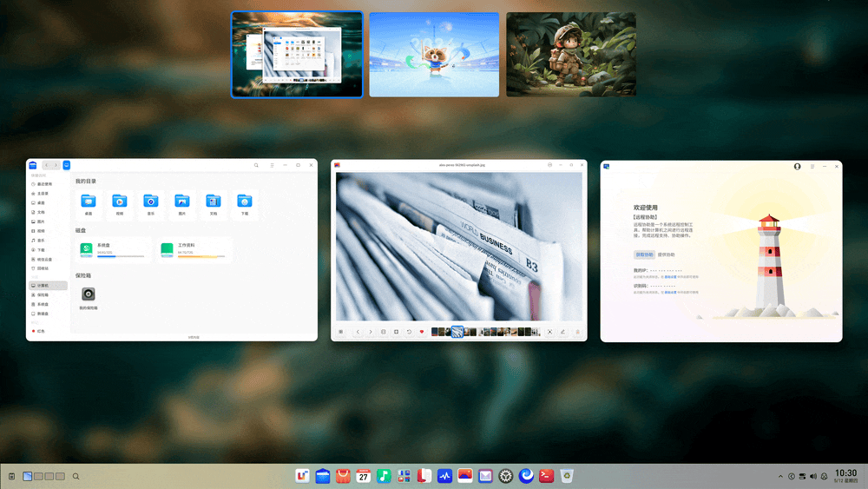Open the 音乐 folder icon

click(150, 202)
